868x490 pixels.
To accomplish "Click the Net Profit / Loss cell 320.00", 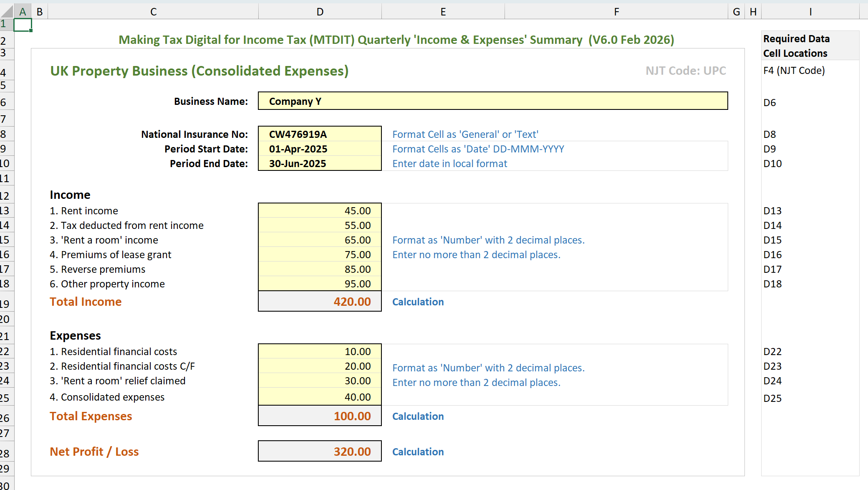I will 320,451.
